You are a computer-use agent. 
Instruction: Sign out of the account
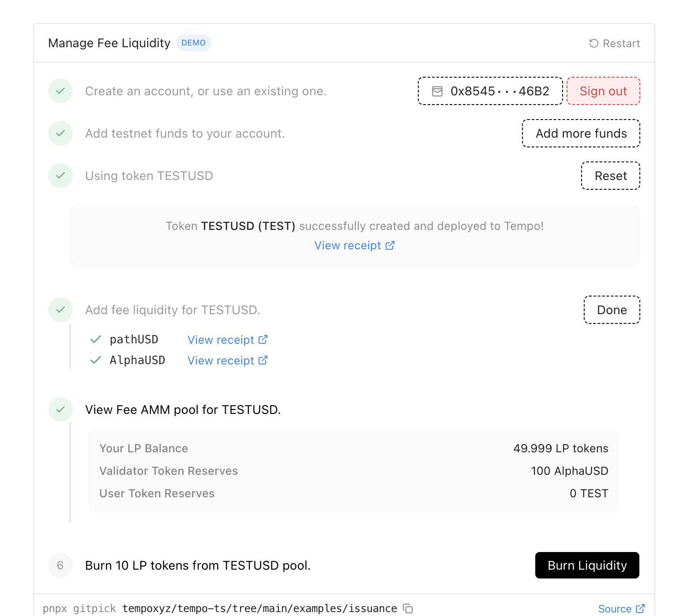pos(603,91)
